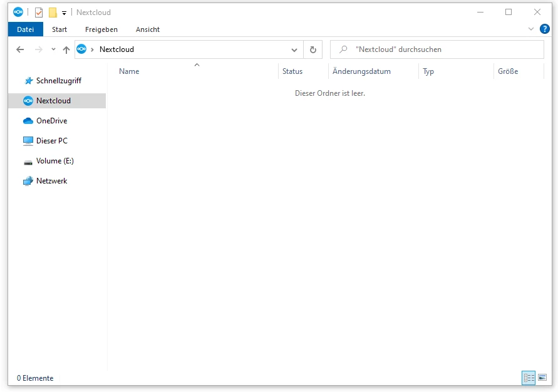Viewport: 558px width, 392px height.
Task: Sort by the Typ column header
Action: (x=456, y=71)
